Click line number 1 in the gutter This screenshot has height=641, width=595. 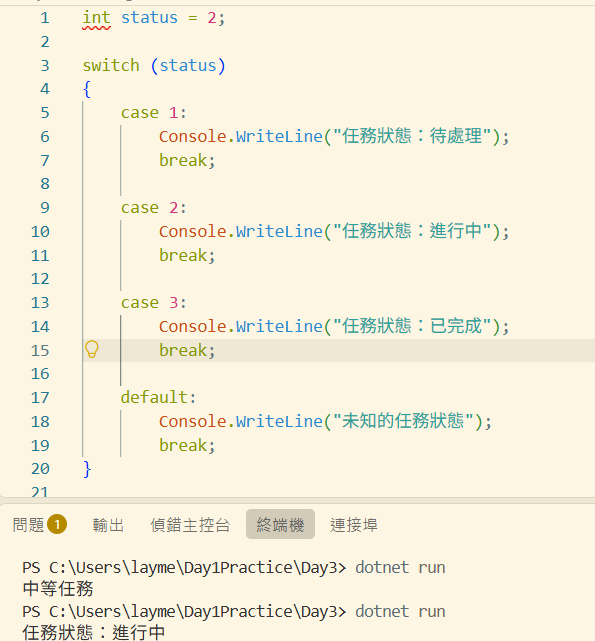[45, 18]
